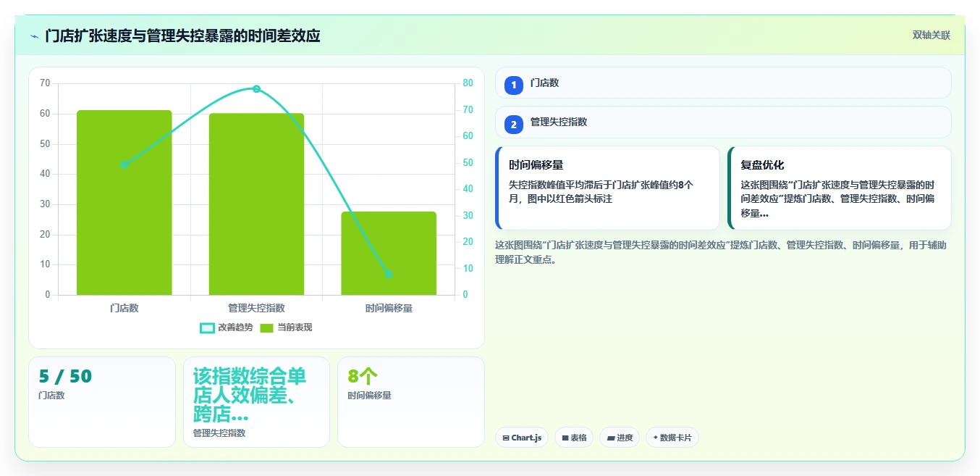Image resolution: width=980 pixels, height=476 pixels.
Task: Click the 改善趋势 legend color box
Action: click(207, 327)
